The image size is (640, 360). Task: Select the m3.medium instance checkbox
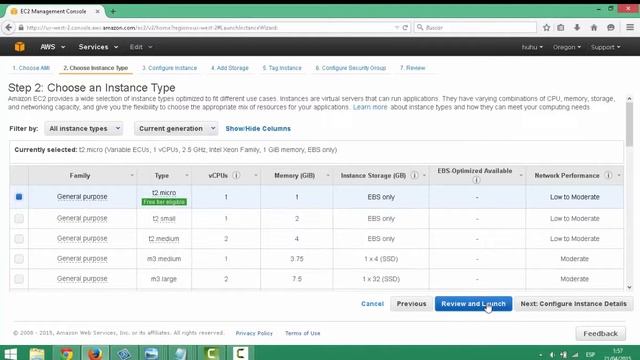click(x=19, y=259)
